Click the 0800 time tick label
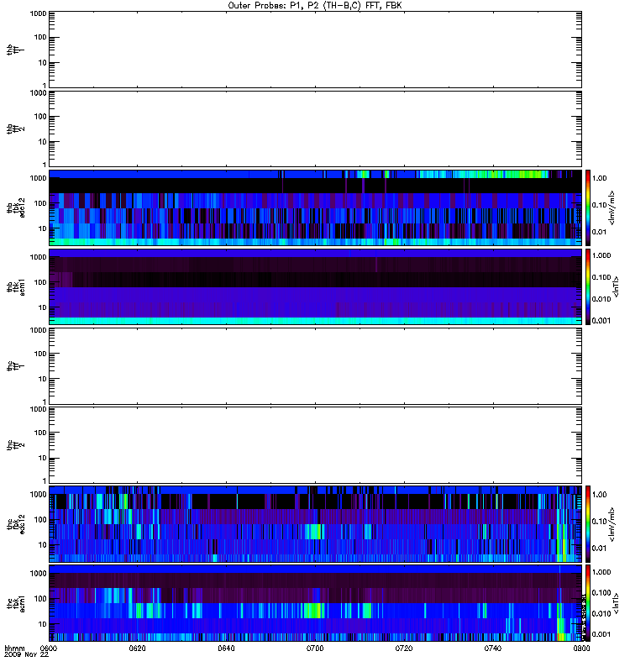630x672 pixels. (581, 648)
